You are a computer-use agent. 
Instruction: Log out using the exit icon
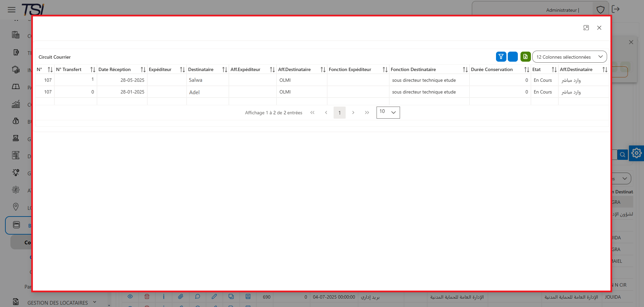tap(615, 9)
